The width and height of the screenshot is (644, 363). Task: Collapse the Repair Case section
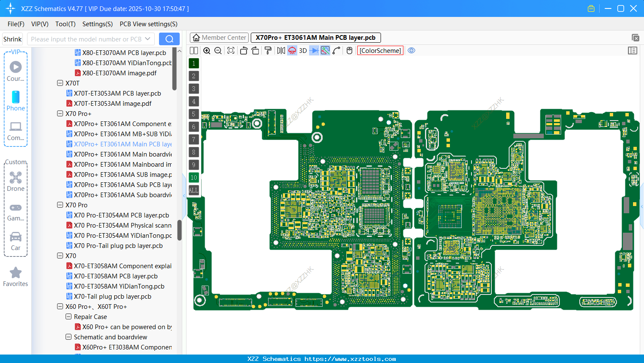69,316
